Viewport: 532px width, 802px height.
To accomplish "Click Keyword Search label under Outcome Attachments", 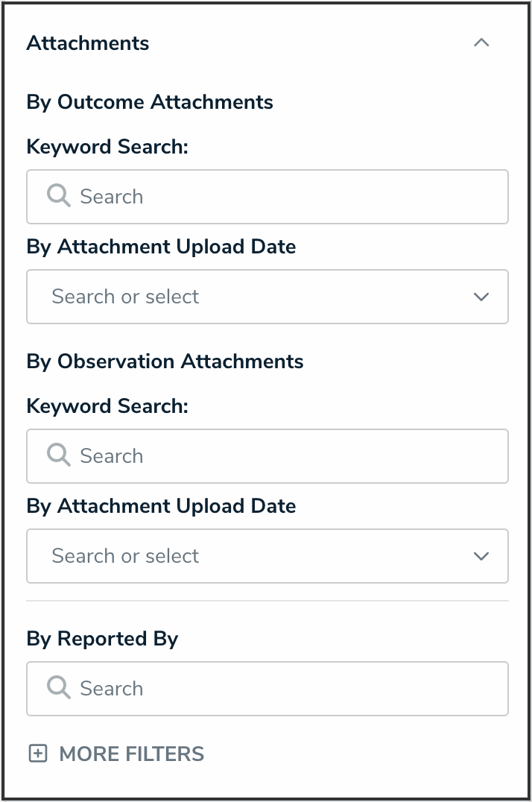I will [107, 147].
